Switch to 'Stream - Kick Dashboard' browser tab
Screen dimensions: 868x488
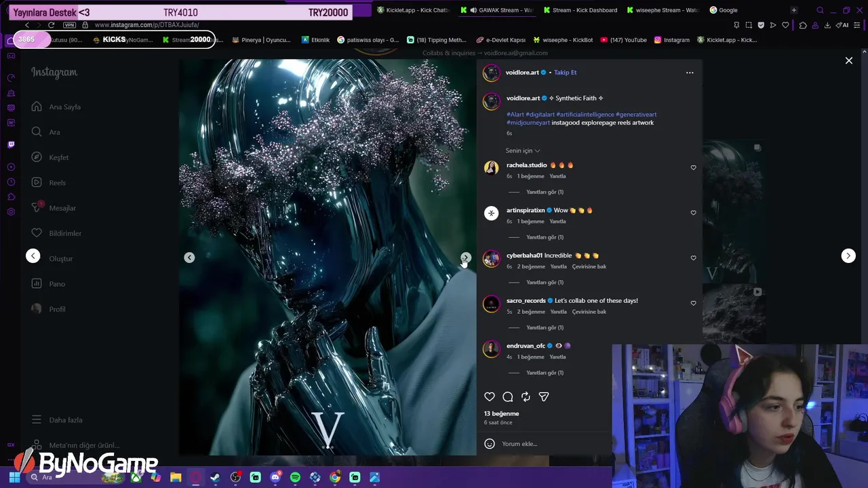pyautogui.click(x=580, y=10)
